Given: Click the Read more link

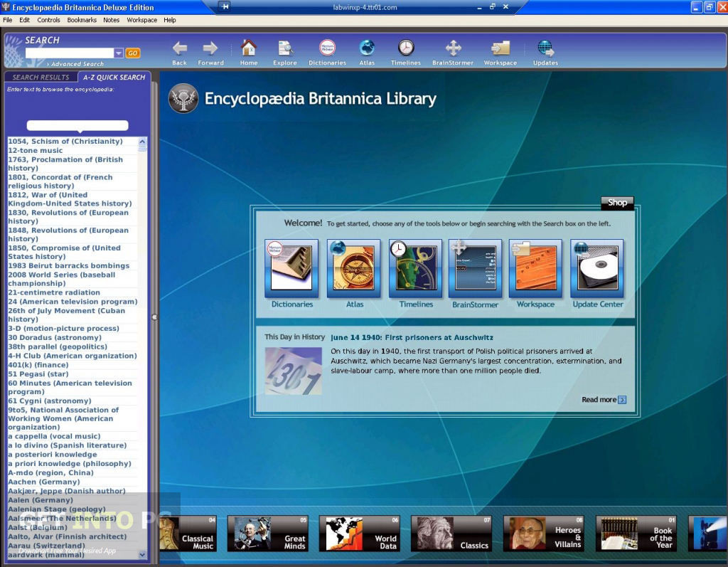Looking at the screenshot, I should 599,400.
